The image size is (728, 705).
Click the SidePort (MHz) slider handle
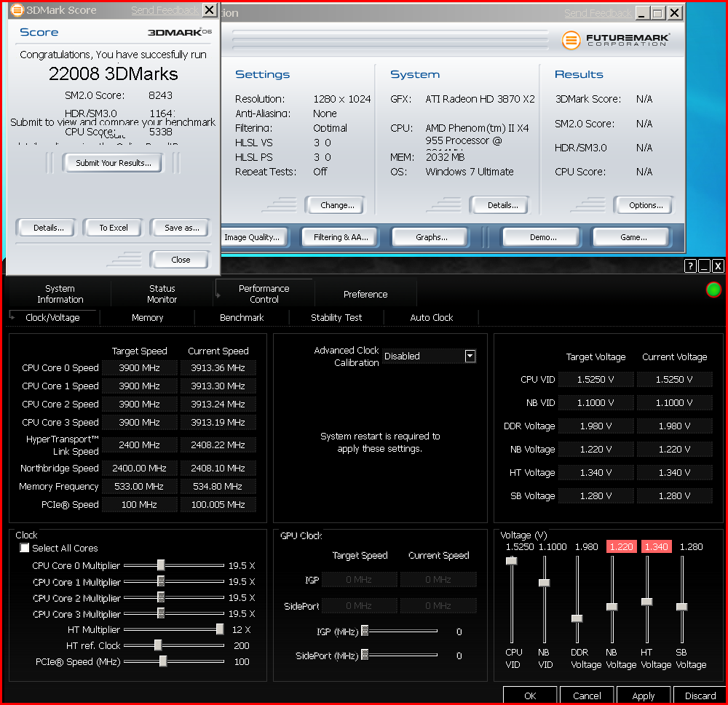[x=365, y=655]
